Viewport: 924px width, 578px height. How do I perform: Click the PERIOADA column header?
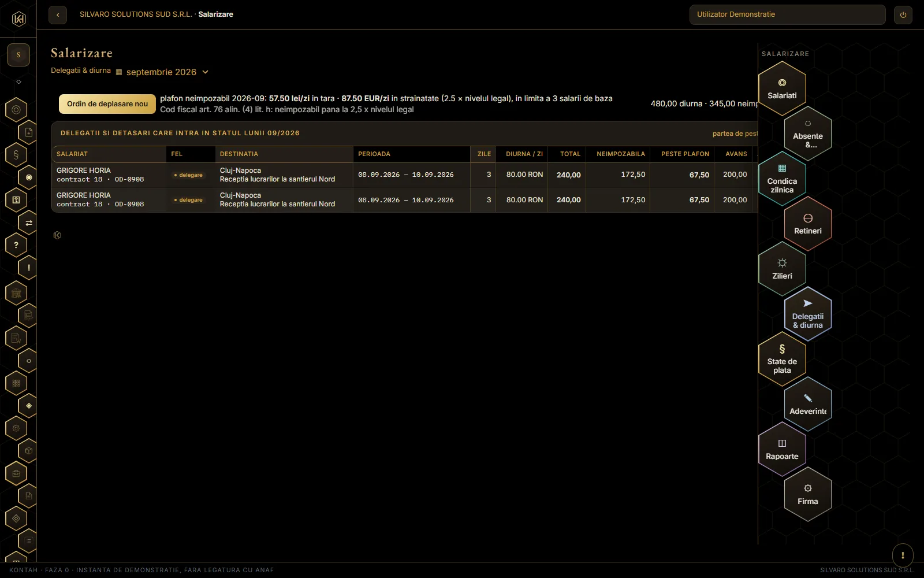(x=412, y=154)
